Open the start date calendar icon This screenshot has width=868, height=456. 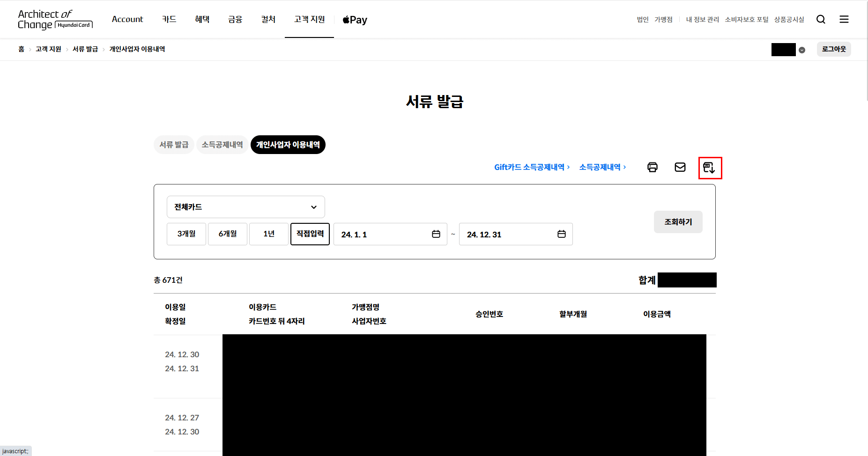tap(435, 234)
